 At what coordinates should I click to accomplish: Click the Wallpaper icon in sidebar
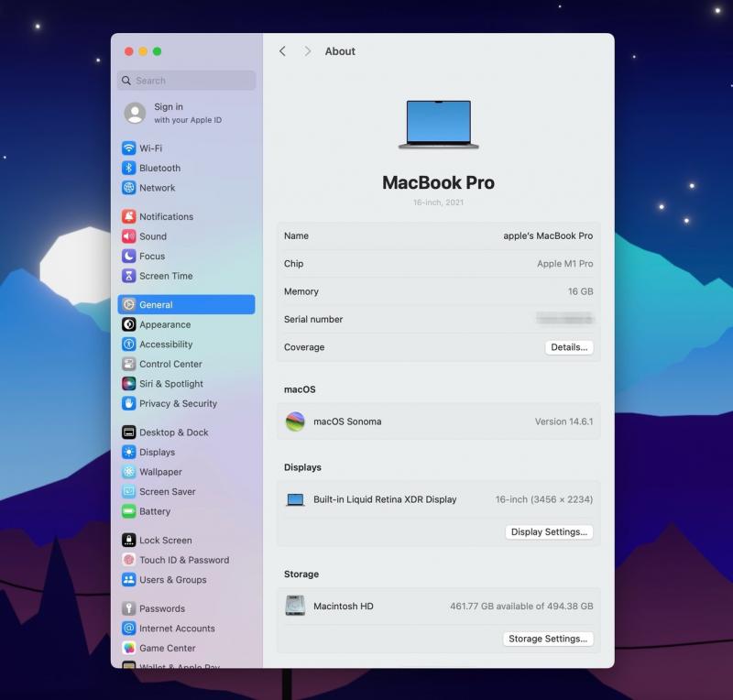128,472
